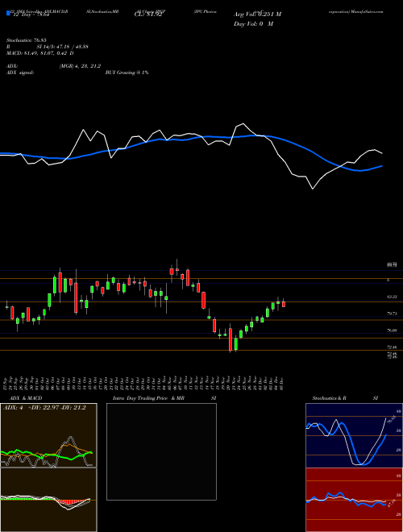Click the 82.22 price axis label
Image resolution: width=403 pixels, height=532 pixels.
tap(393, 297)
